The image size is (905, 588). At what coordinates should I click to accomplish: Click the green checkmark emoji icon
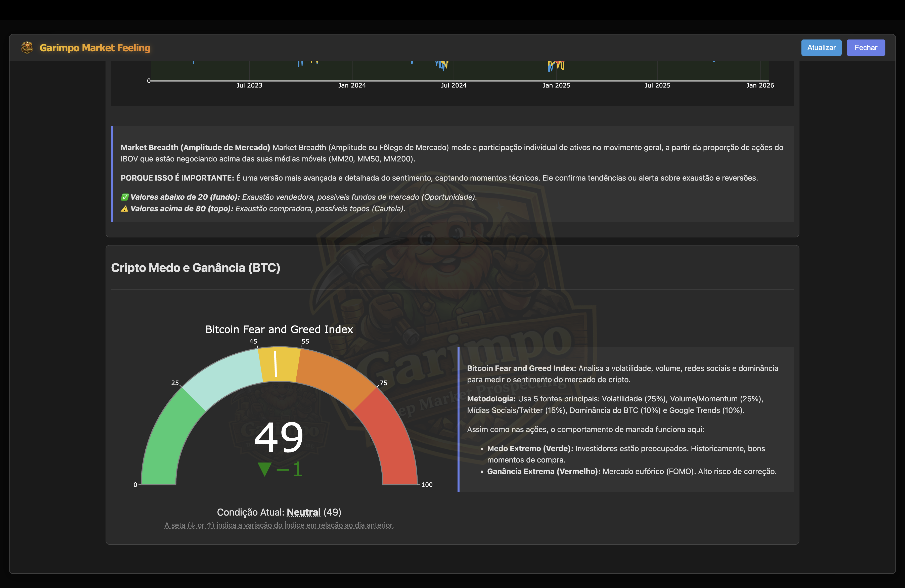(x=124, y=197)
